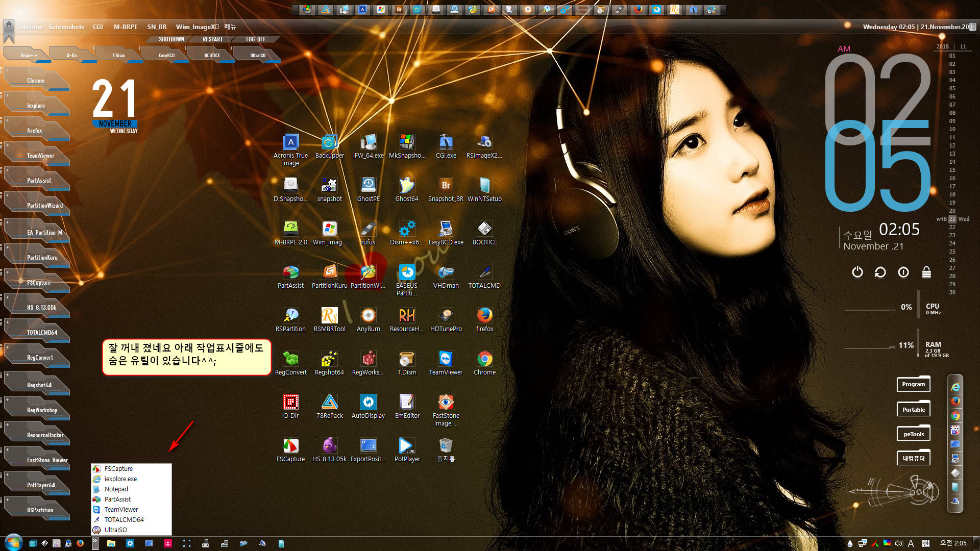The image size is (980, 551).
Task: Select iexplore.exe in the popup list
Action: pos(131,479)
